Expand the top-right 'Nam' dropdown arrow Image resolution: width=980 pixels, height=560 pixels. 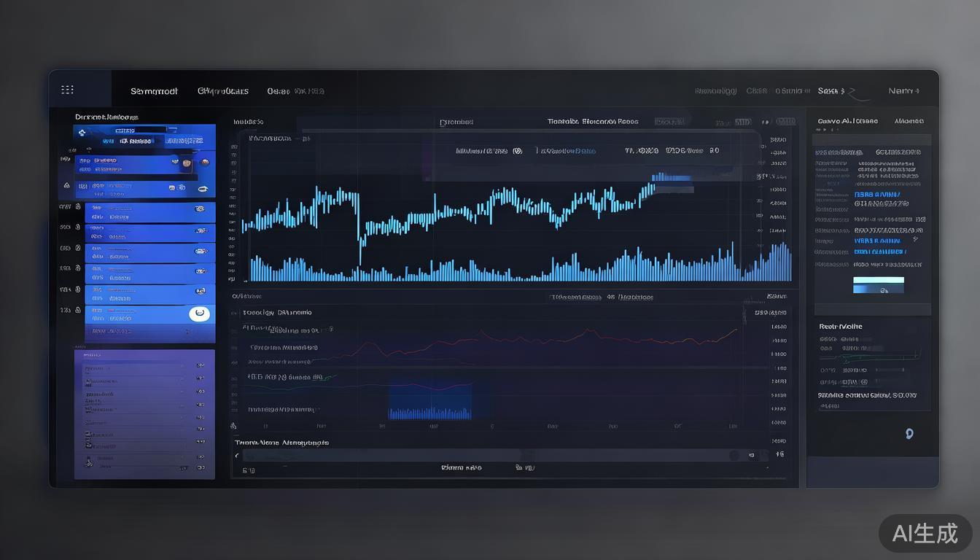(x=917, y=91)
